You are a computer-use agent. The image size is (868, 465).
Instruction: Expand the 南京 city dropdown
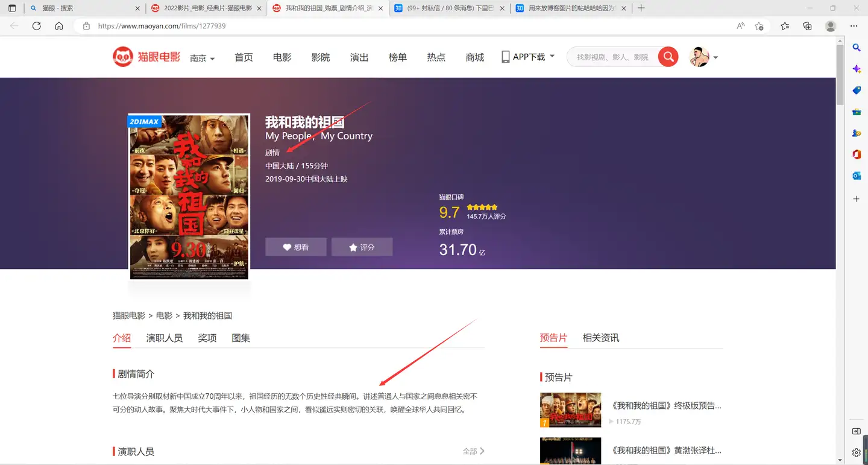coord(203,58)
